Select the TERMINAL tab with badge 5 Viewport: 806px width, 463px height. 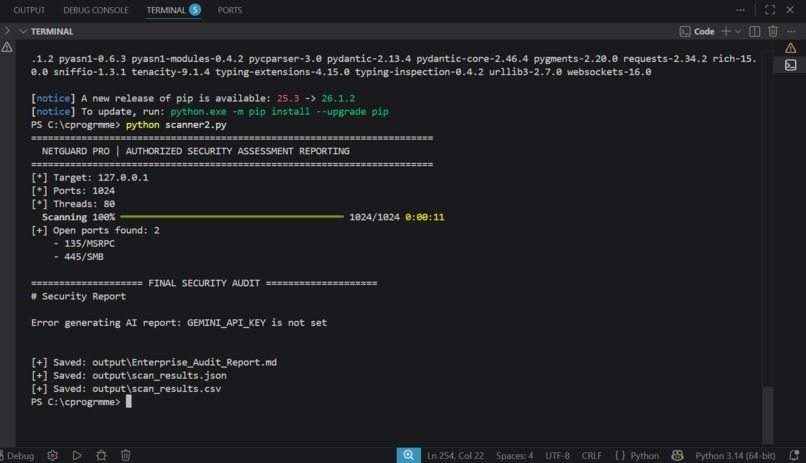coord(173,10)
